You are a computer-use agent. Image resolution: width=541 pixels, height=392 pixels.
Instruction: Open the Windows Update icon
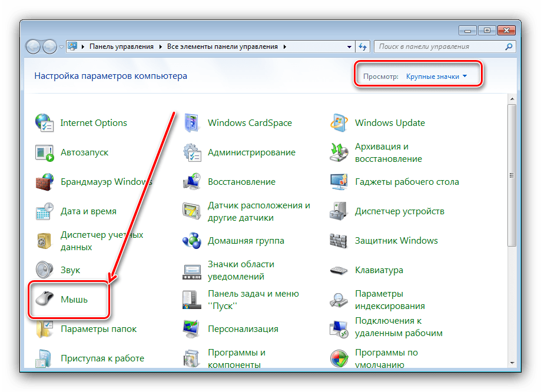click(339, 123)
